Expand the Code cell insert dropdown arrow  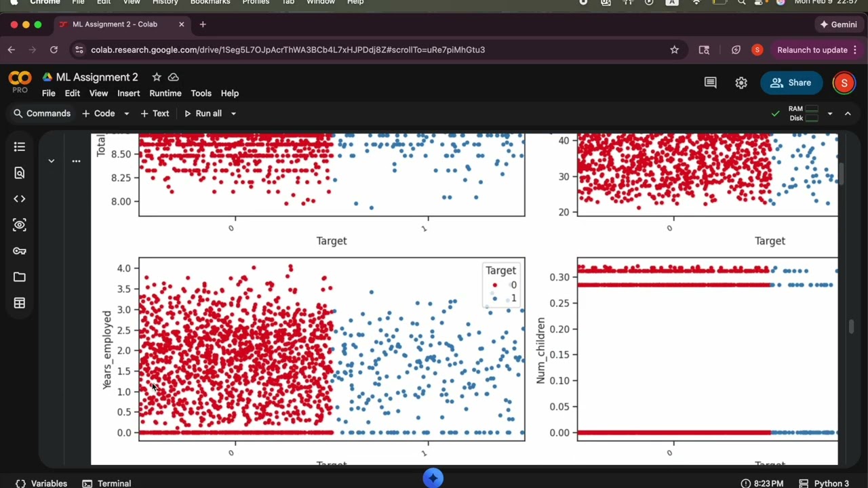click(x=126, y=114)
